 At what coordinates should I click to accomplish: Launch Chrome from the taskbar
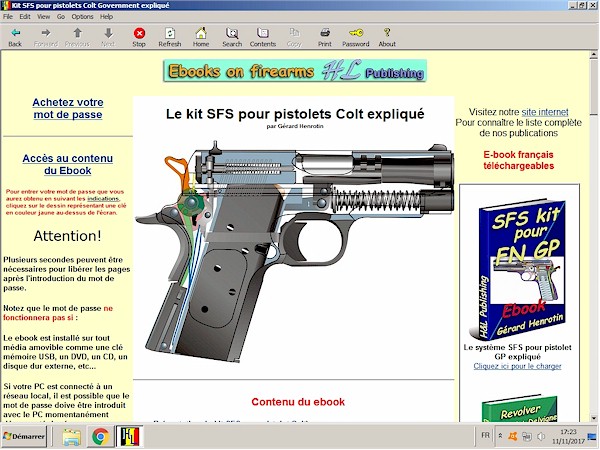[x=101, y=436]
